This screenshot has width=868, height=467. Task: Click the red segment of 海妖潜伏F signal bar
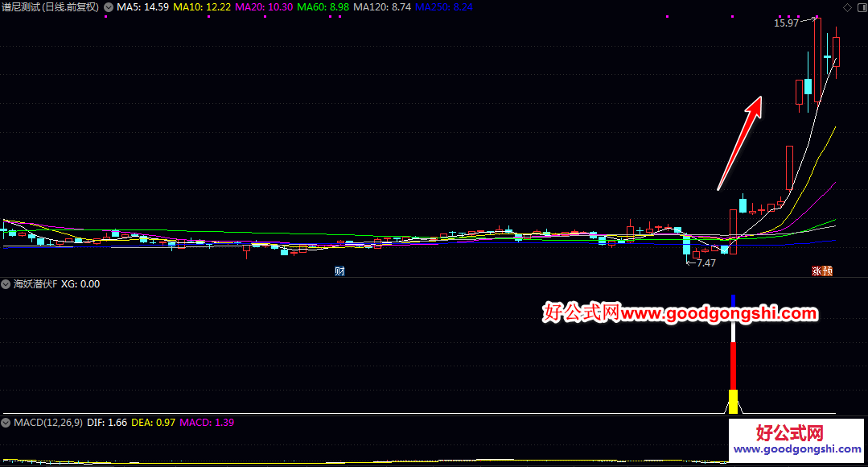pyautogui.click(x=734, y=366)
